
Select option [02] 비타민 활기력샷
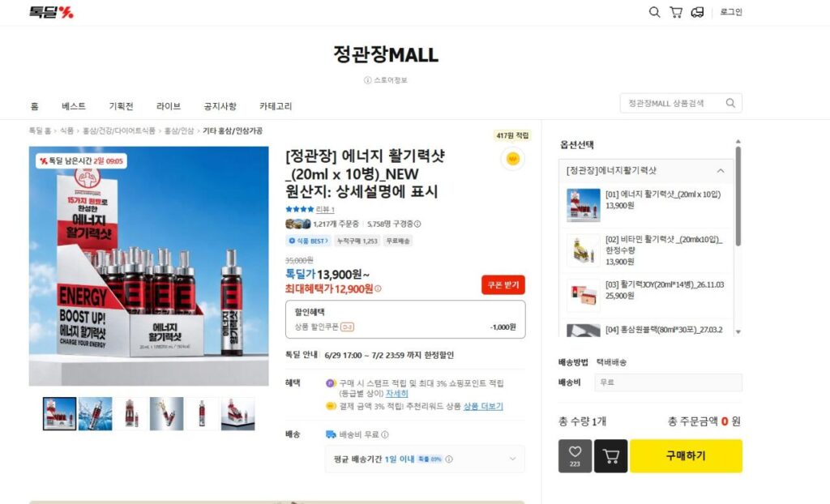point(646,250)
